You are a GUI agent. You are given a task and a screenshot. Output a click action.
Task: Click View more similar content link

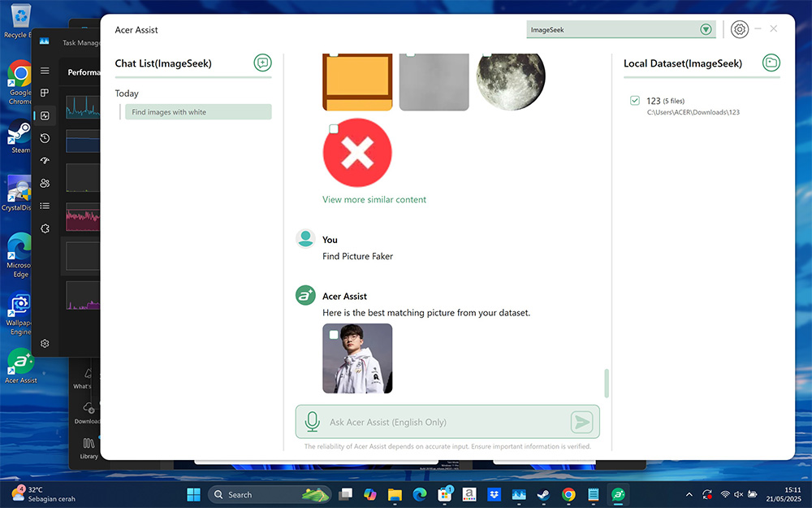pos(374,200)
